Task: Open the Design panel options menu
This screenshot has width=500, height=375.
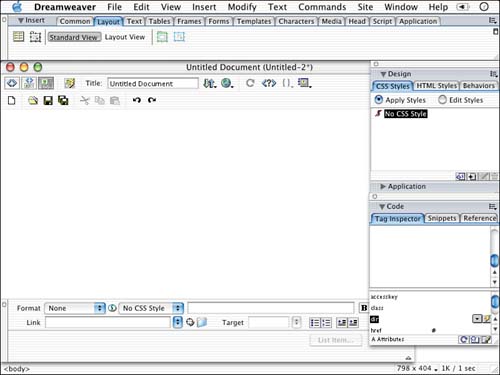Action: (x=493, y=74)
